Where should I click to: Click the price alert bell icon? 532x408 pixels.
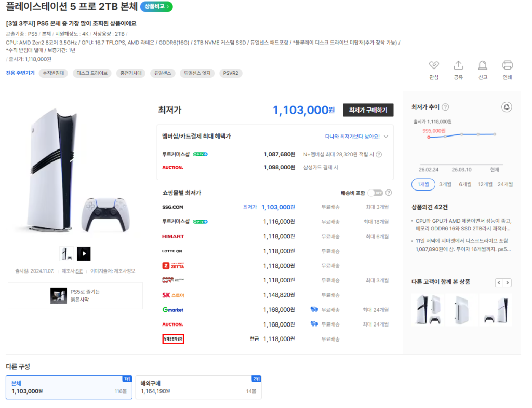[507, 107]
